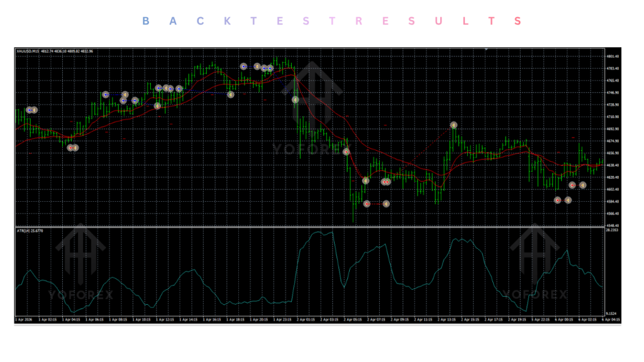This screenshot has height=362, width=644.
Task: Select price level 4728.90 on the axis
Action: click(x=613, y=105)
